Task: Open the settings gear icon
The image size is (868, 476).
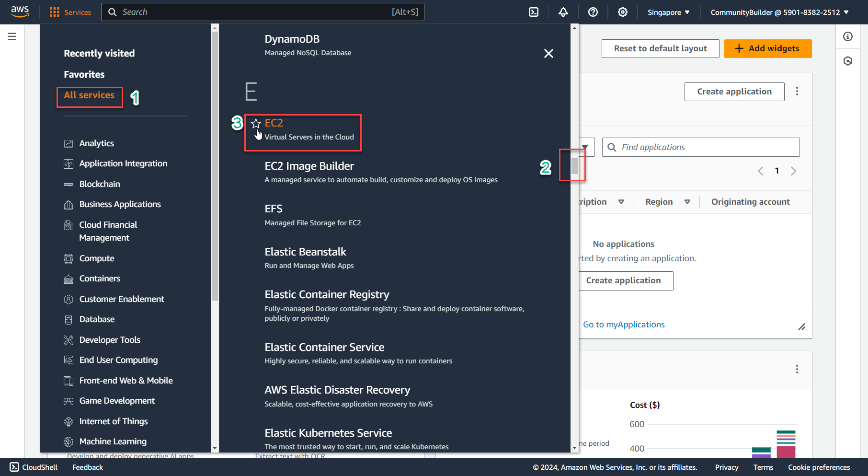Action: [622, 12]
